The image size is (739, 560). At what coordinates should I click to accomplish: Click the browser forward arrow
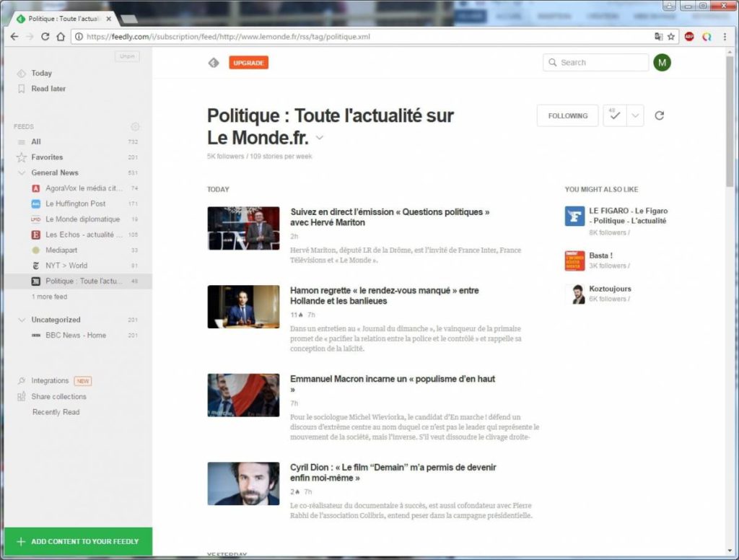coord(30,37)
